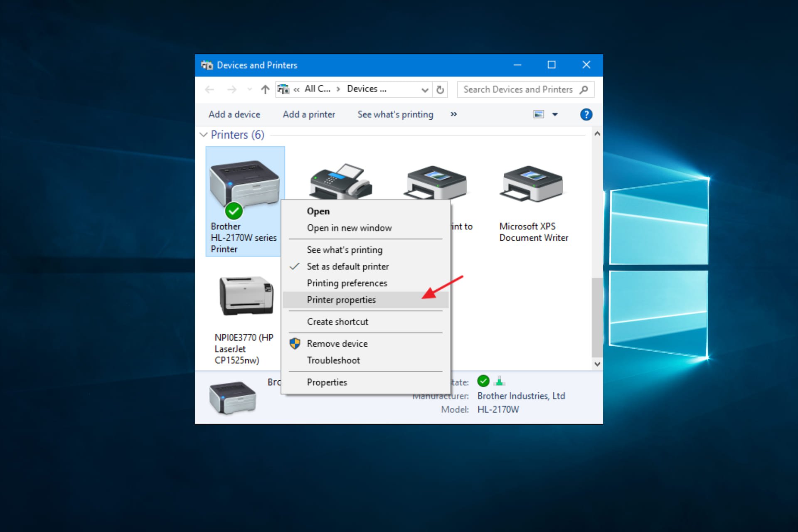Click the Brother Industries, Ltd manufacturer value
The width and height of the screenshot is (798, 532).
pos(521,396)
